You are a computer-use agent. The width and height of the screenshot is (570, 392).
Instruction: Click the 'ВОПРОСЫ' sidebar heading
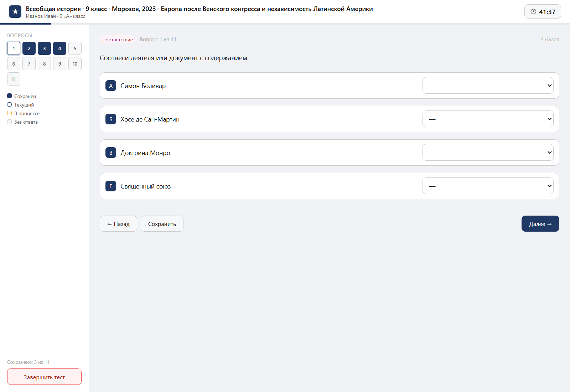point(20,35)
